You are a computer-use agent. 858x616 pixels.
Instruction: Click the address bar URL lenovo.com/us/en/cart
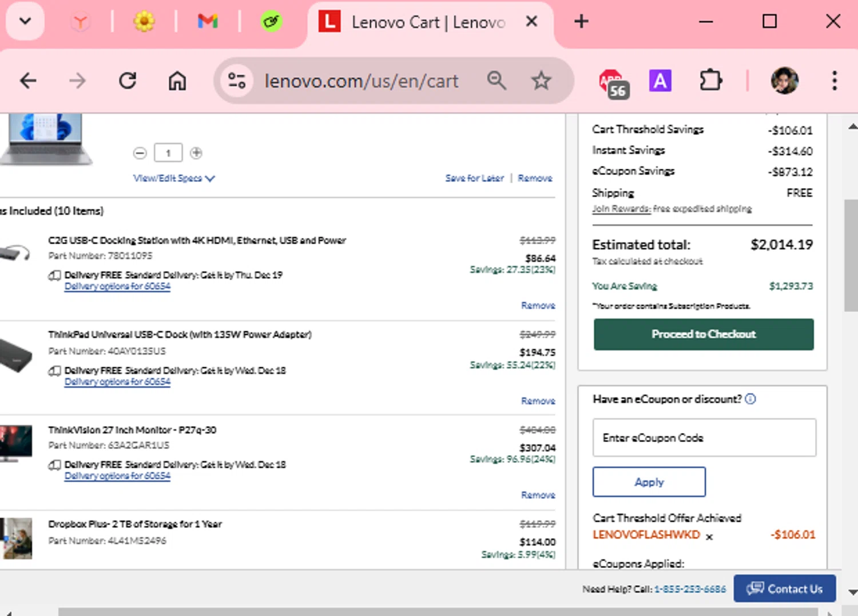(x=362, y=81)
